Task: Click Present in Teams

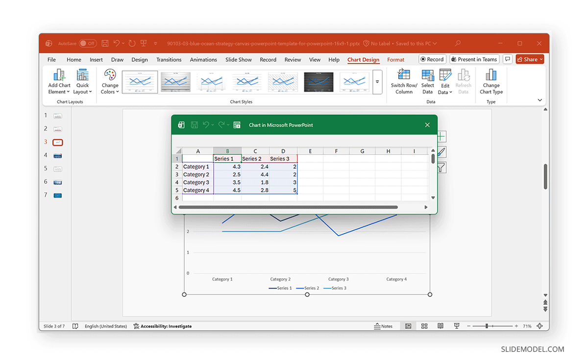Action: pos(474,59)
